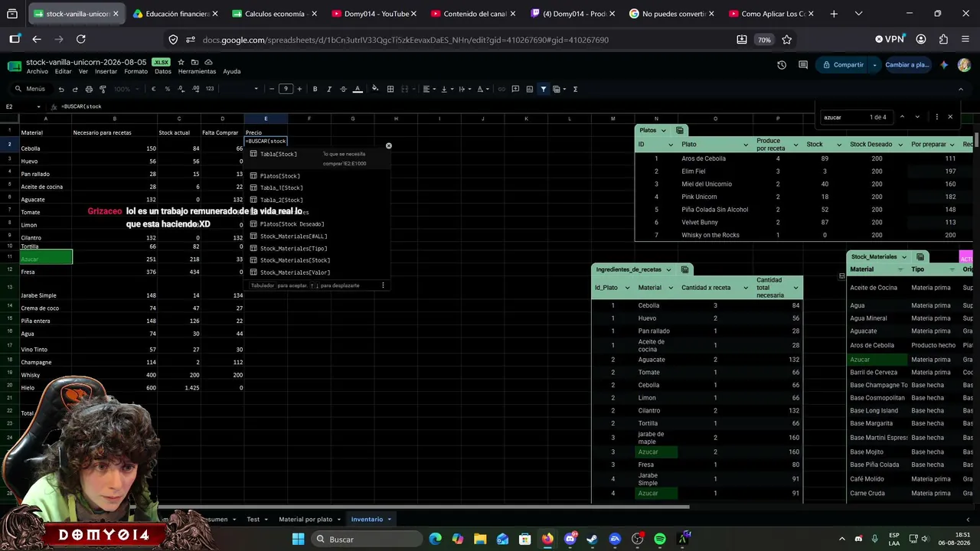Viewport: 980px width, 551px height.
Task: Move the document to a folder
Action: (194, 62)
